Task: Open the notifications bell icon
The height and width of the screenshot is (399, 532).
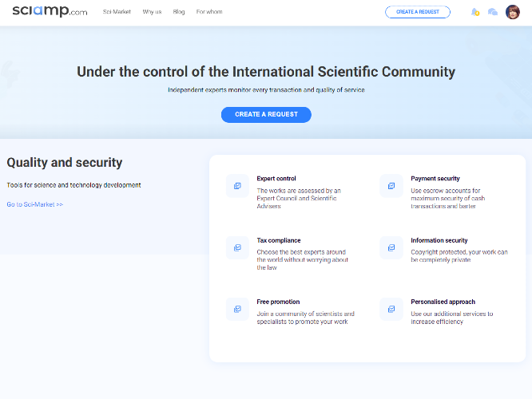Action: pyautogui.click(x=474, y=12)
